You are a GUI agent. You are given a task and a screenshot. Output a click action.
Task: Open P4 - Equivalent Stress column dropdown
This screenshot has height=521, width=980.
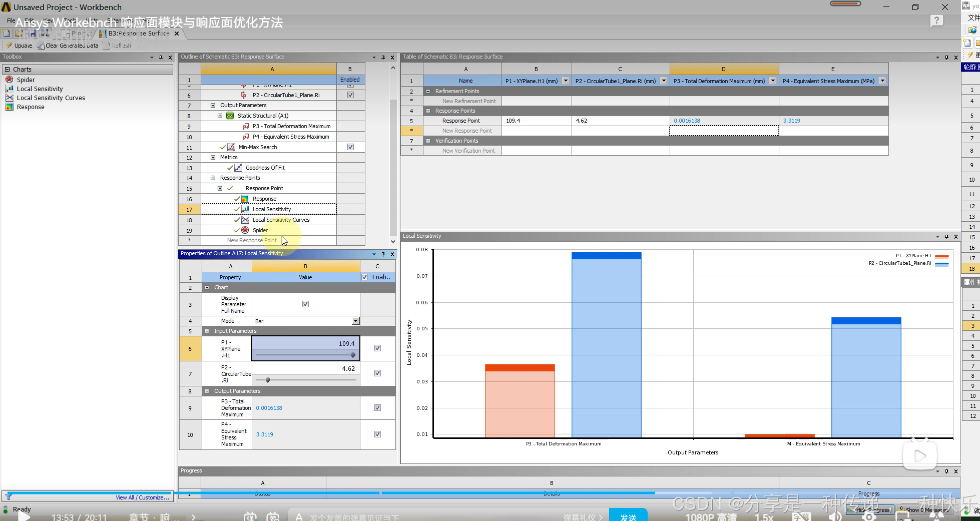882,81
